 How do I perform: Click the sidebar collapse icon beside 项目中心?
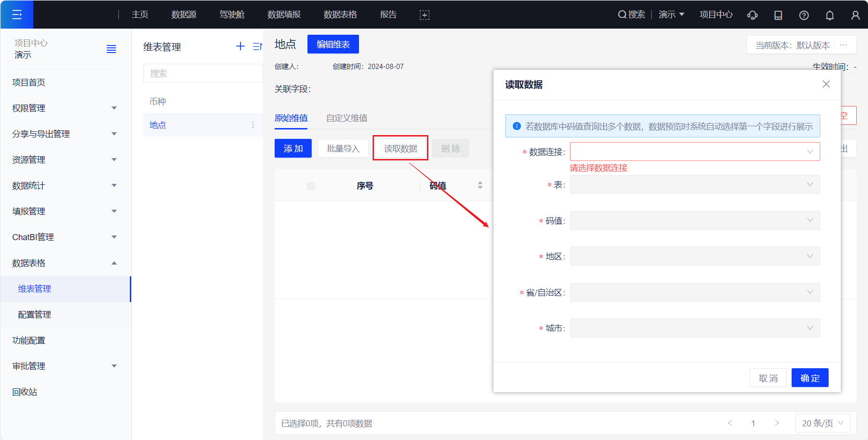click(111, 49)
